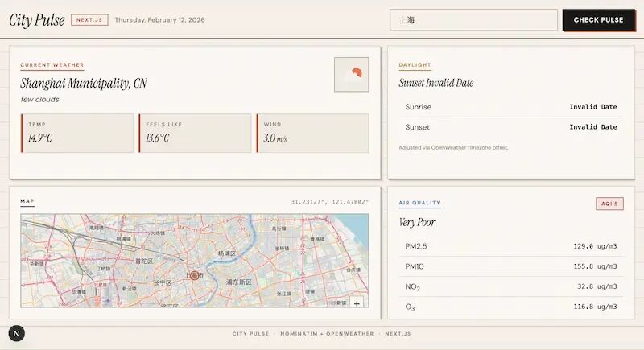Click the CURRENT WEATHER section label
Image resolution: width=644 pixels, height=350 pixels.
coord(52,65)
